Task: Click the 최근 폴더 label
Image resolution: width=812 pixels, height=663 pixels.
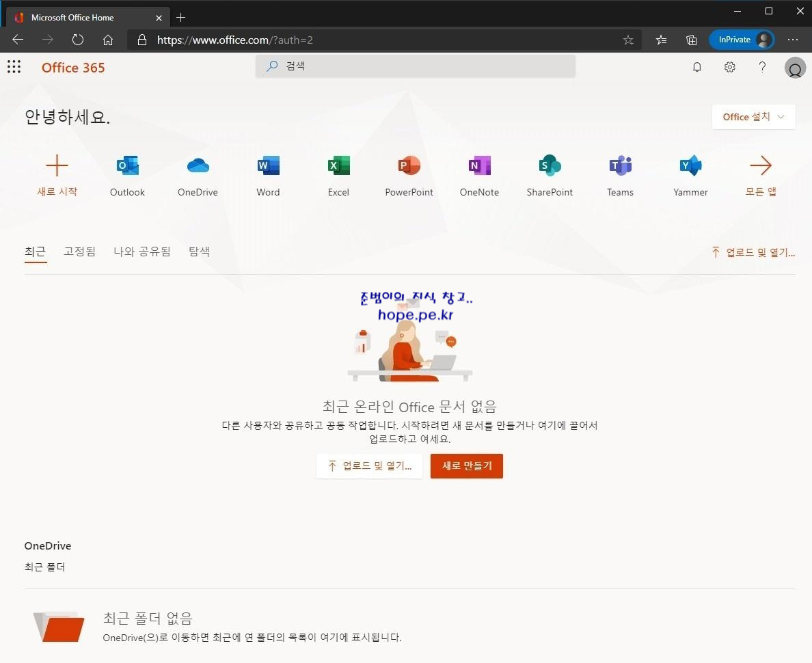Action: 44,567
